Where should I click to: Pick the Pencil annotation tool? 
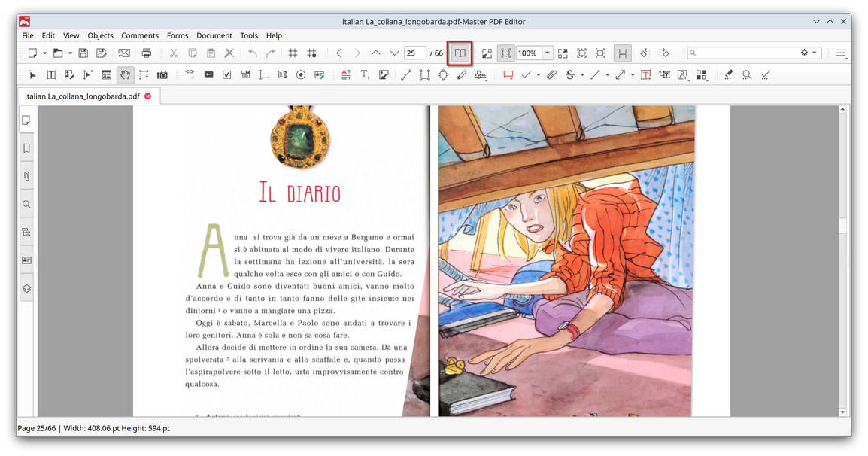pos(461,74)
